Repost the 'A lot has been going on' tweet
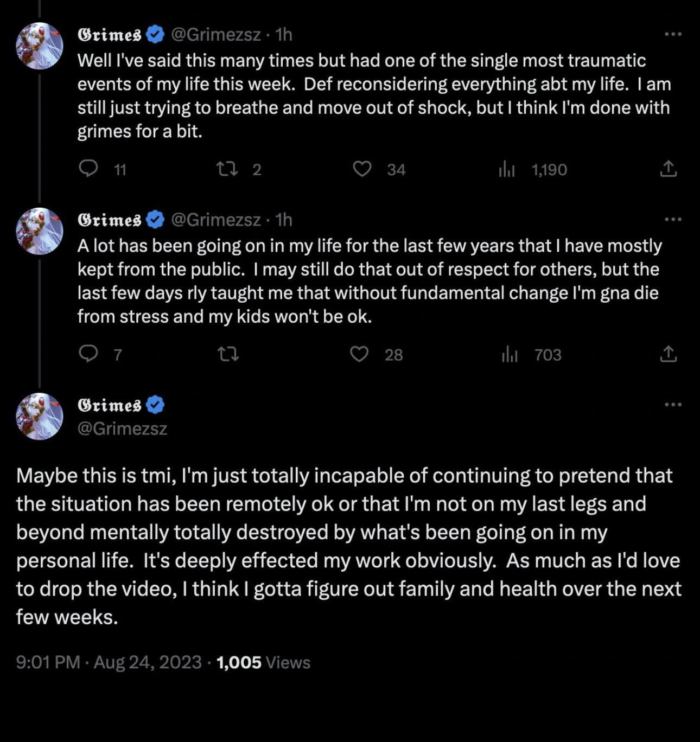Image resolution: width=700 pixels, height=742 pixels. click(x=227, y=354)
